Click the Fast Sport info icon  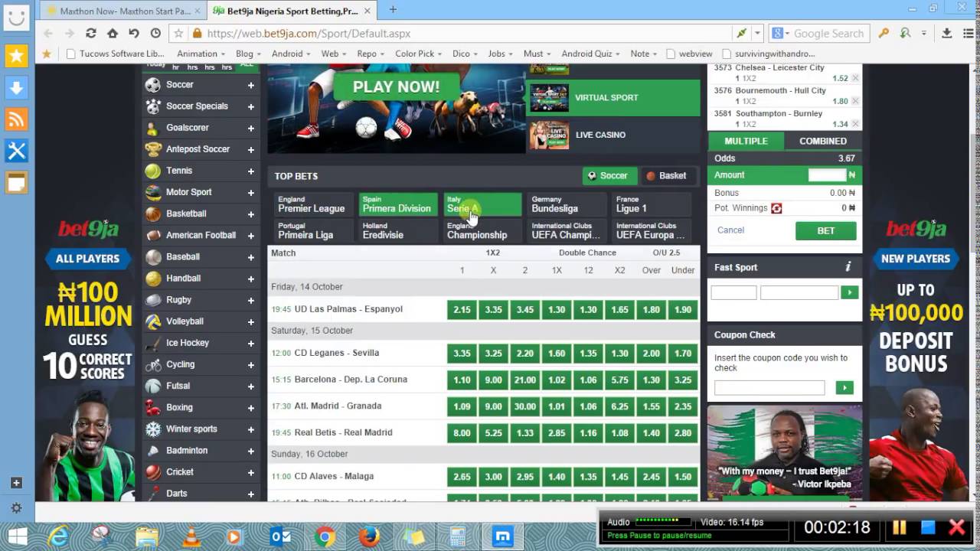point(848,267)
